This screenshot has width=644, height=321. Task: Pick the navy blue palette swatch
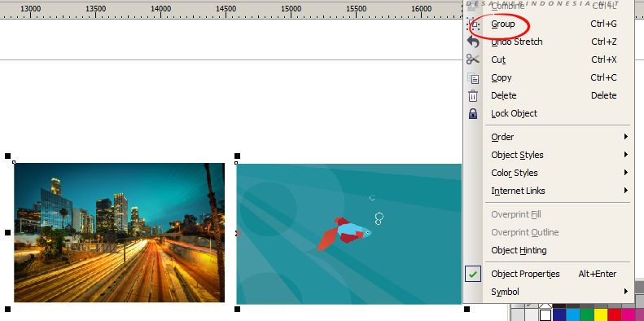[559, 315]
